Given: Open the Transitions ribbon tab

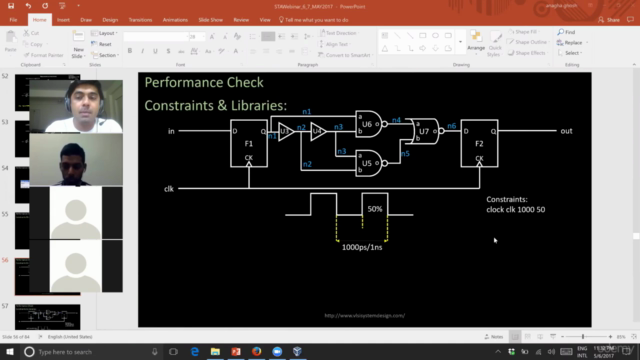Looking at the screenshot, I should coord(140,20).
